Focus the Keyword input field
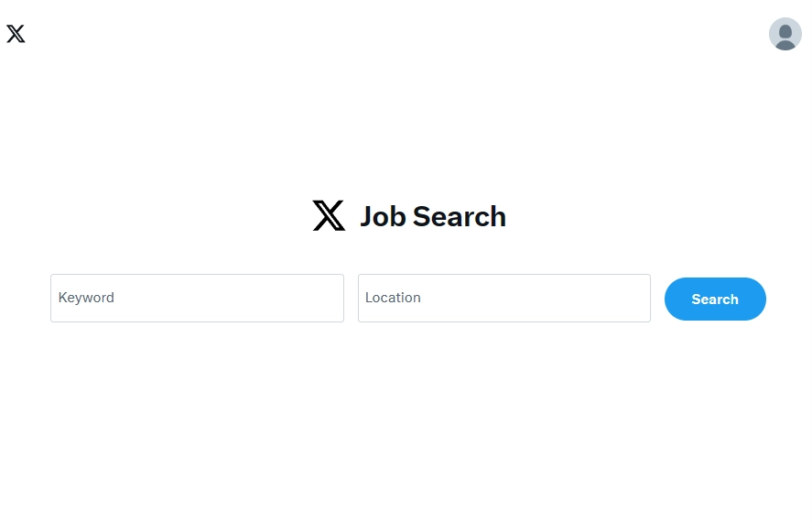This screenshot has height=523, width=812. click(x=197, y=298)
